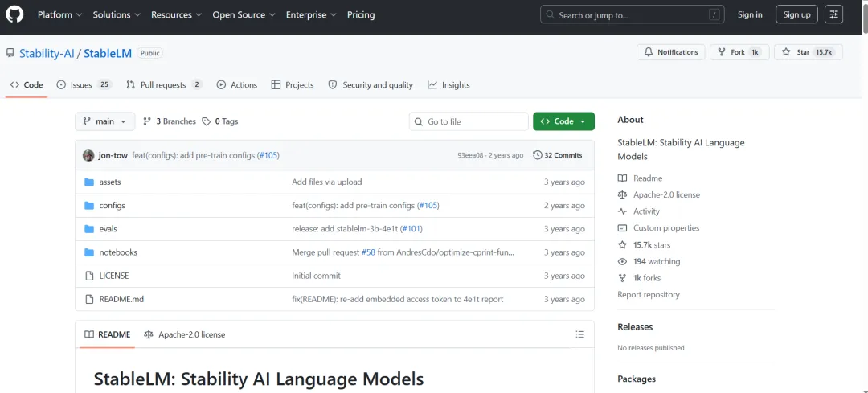868x393 pixels.
Task: Open the Enterprise dropdown
Action: point(312,15)
